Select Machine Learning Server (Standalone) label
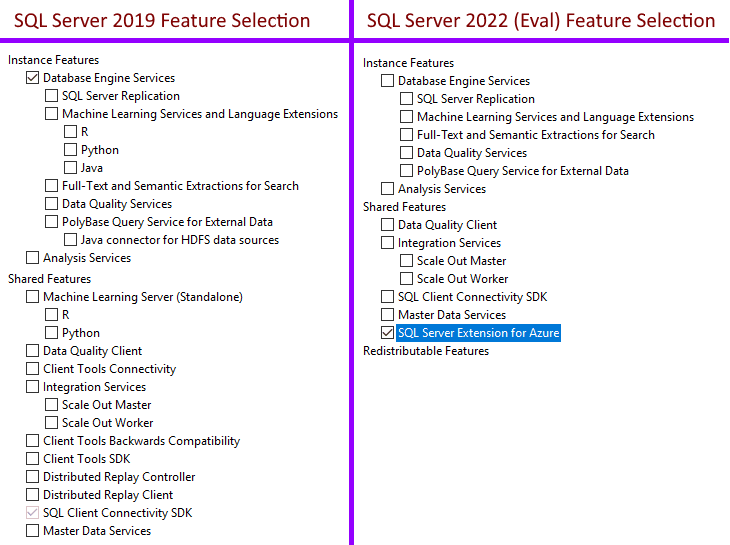This screenshot has width=730, height=545. coord(143,297)
